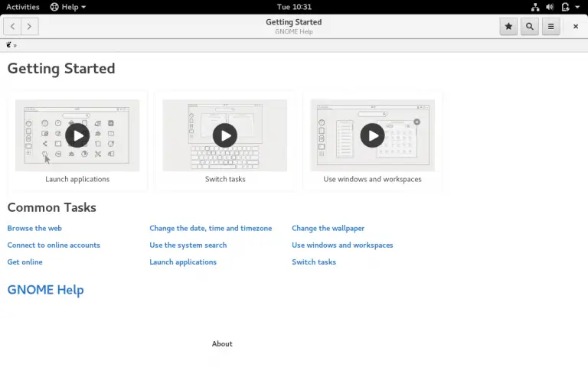Click the GNOME foot breadcrumb icon
The width and height of the screenshot is (588, 387).
9,45
